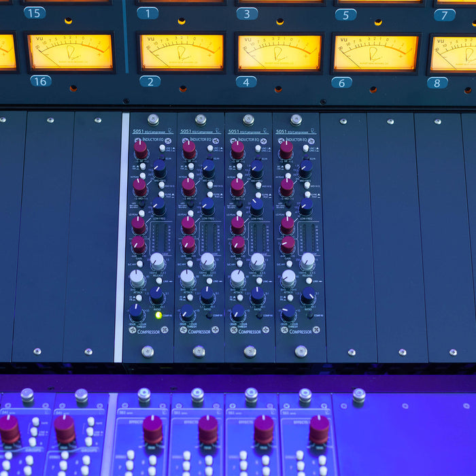Toggle MID HI Q button on leftmost 5051 module
Image resolution: width=476 pixels, height=476 pixels.
[162, 185]
